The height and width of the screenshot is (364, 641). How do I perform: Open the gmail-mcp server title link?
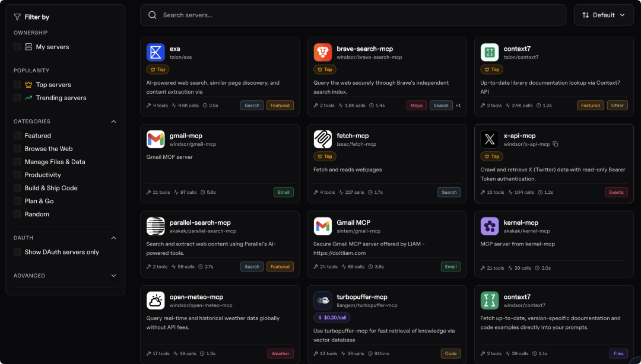pyautogui.click(x=186, y=136)
